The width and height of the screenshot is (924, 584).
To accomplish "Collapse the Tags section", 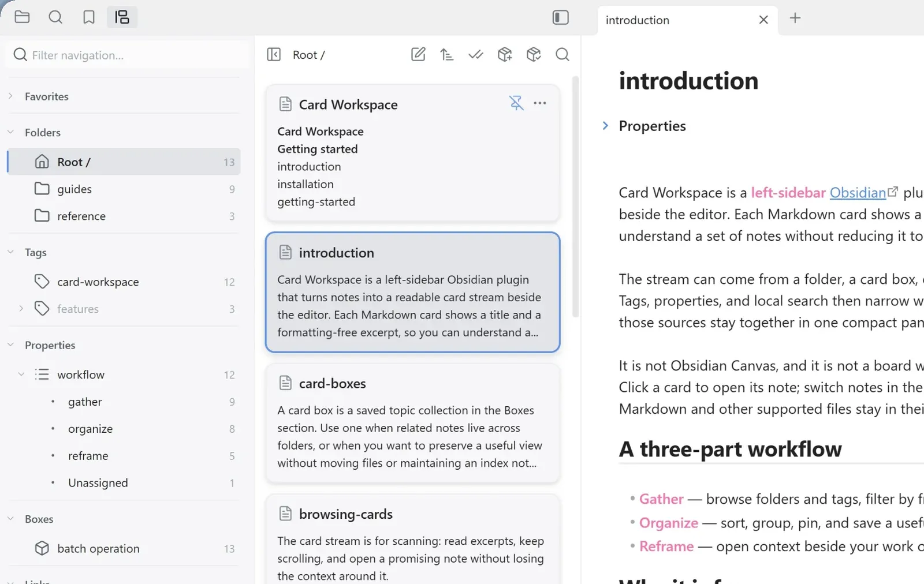I will click(x=10, y=252).
